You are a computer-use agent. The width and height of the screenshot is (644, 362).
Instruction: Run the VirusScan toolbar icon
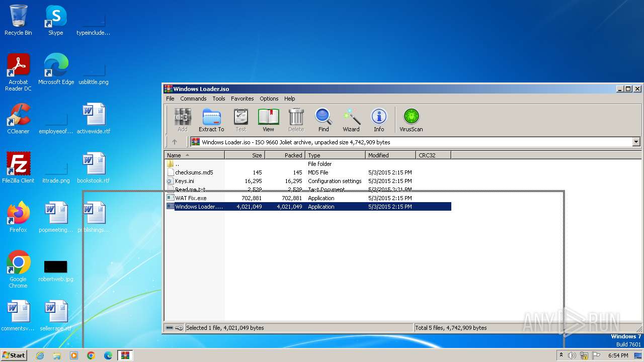[x=411, y=120]
